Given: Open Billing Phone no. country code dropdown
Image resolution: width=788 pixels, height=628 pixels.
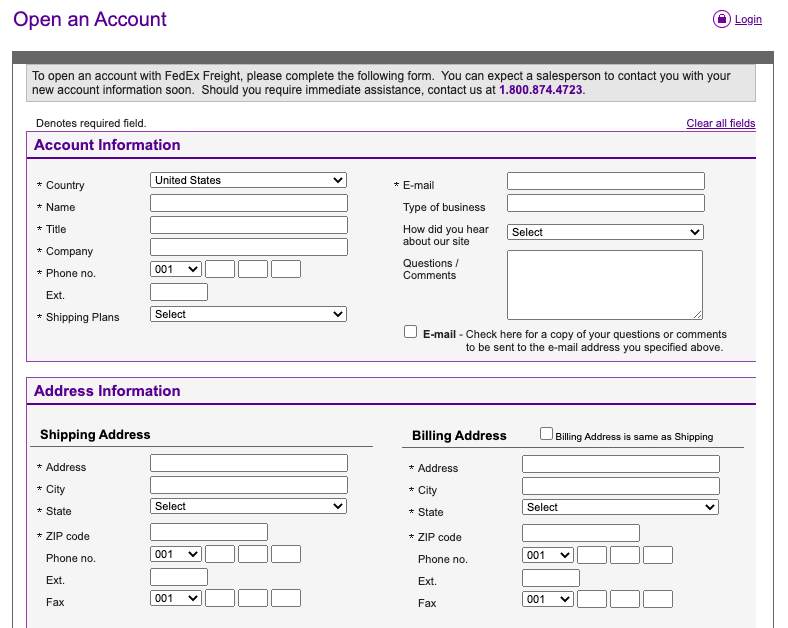Looking at the screenshot, I should click(x=548, y=555).
